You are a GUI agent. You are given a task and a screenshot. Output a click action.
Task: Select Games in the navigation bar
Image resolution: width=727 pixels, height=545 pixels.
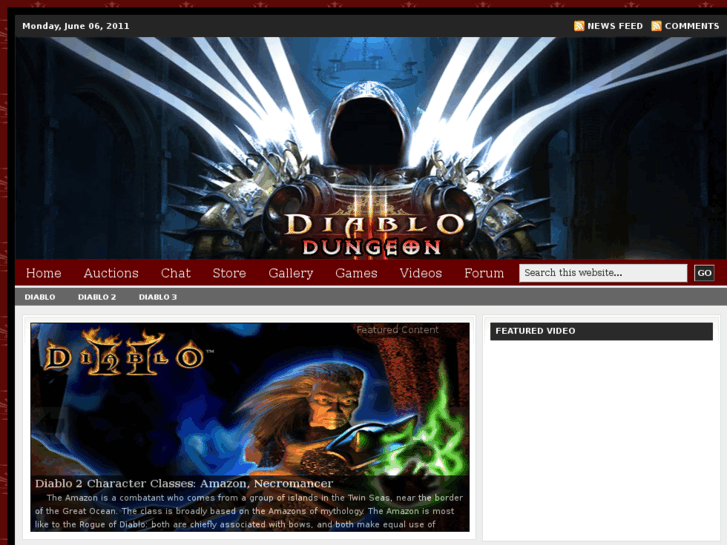356,273
